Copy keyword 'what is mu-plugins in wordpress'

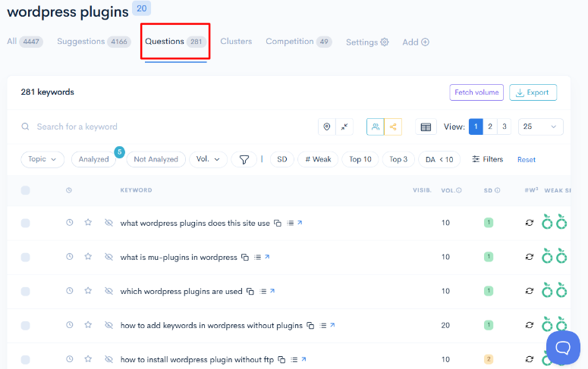point(245,258)
